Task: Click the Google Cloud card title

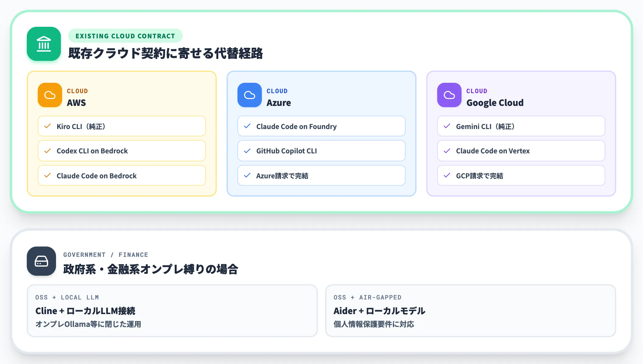Action: pos(495,103)
